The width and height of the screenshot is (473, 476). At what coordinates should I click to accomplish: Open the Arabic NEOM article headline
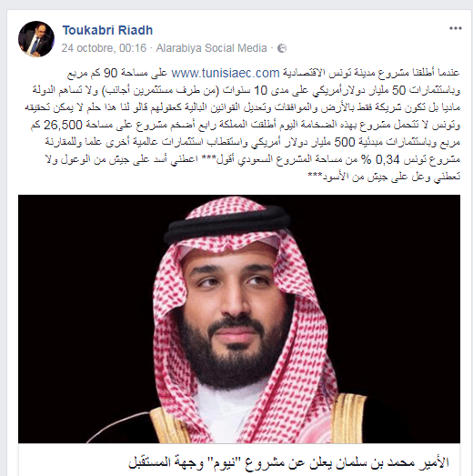[288, 462]
